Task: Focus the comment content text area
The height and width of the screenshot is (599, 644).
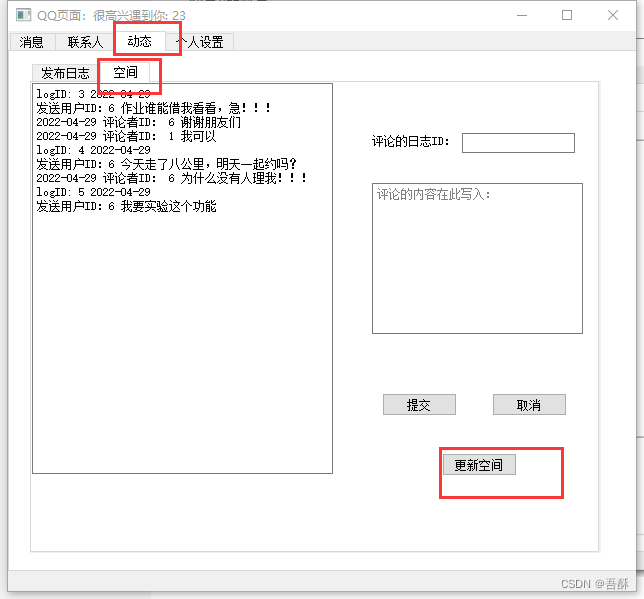Action: pyautogui.click(x=477, y=258)
